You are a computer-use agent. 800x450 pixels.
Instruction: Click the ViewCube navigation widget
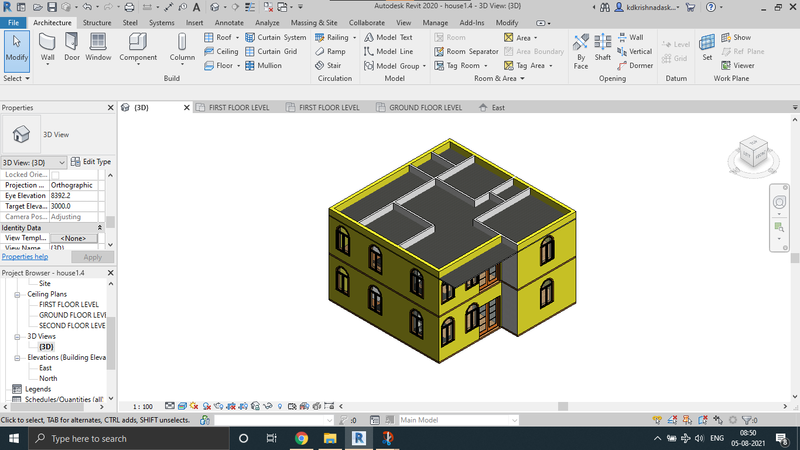point(754,154)
